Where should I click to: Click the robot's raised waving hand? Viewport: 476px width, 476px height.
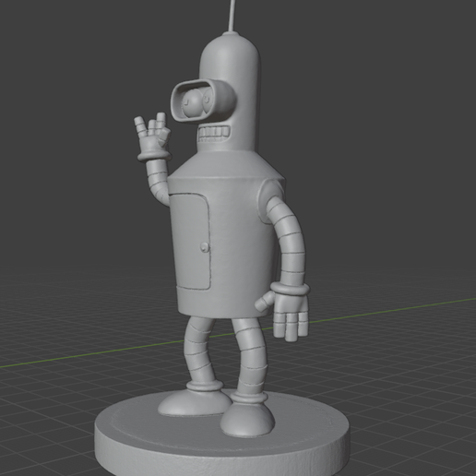[152, 137]
